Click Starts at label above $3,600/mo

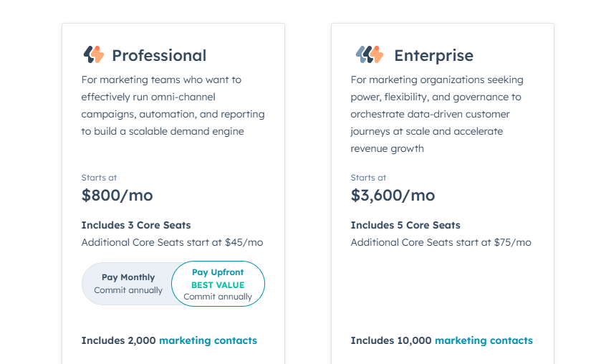tap(368, 178)
